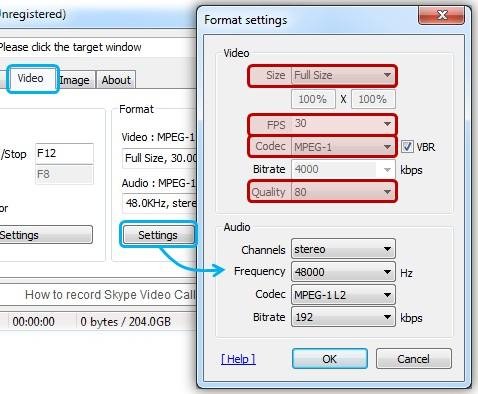Screen dimensions: 478x394
Task: Open the FPS dropdown
Action: point(343,124)
